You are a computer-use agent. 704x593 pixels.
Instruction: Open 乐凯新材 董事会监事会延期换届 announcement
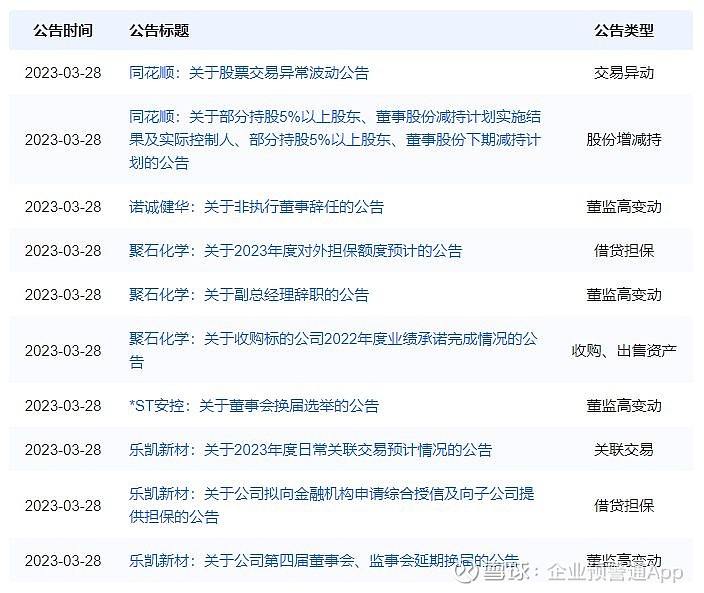pyautogui.click(x=324, y=561)
